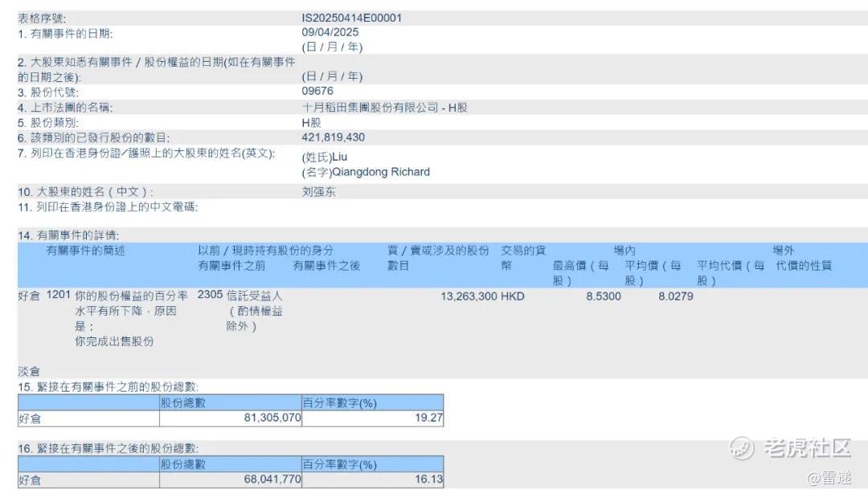The width and height of the screenshot is (868, 498).
Task: Select label 5. 股份類別
Action: pyautogui.click(x=47, y=123)
